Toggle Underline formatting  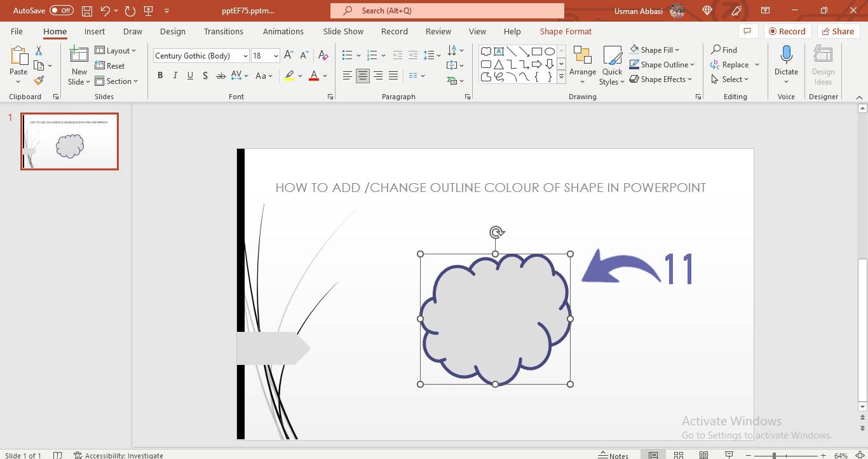click(191, 76)
